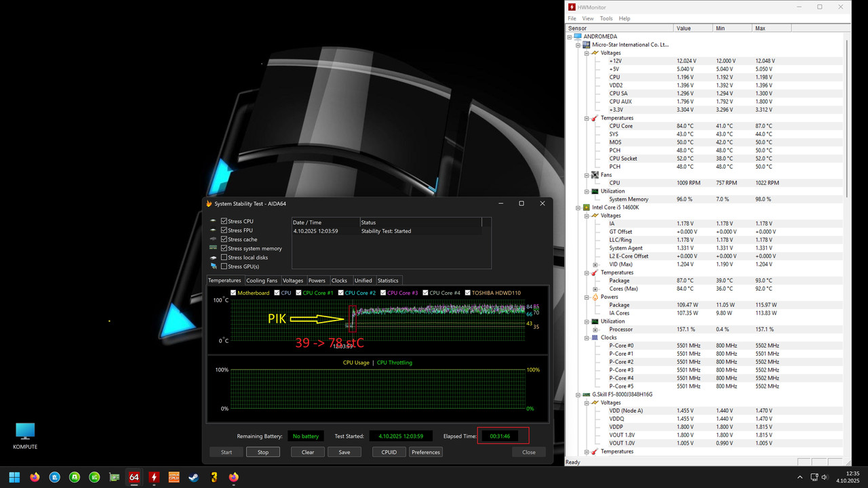The image size is (868, 488).
Task: Switch to AIDA64 via its taskbar icon
Action: pyautogui.click(x=134, y=477)
